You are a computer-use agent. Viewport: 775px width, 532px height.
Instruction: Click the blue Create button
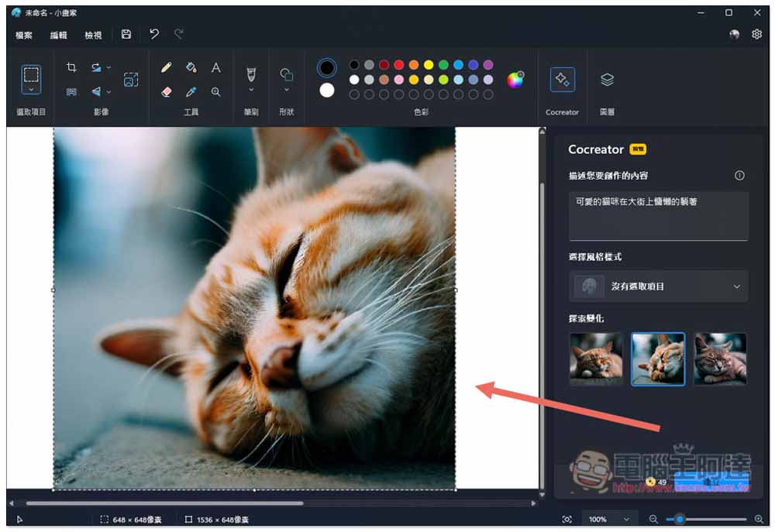coord(711,482)
